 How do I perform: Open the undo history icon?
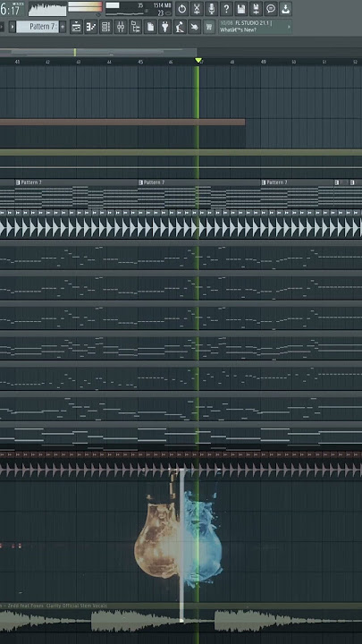[181, 9]
